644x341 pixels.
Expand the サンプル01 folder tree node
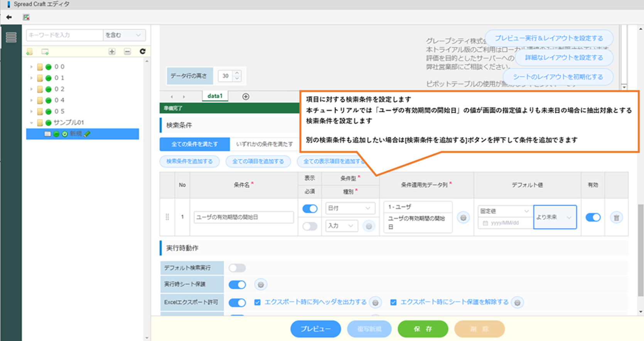[32, 123]
